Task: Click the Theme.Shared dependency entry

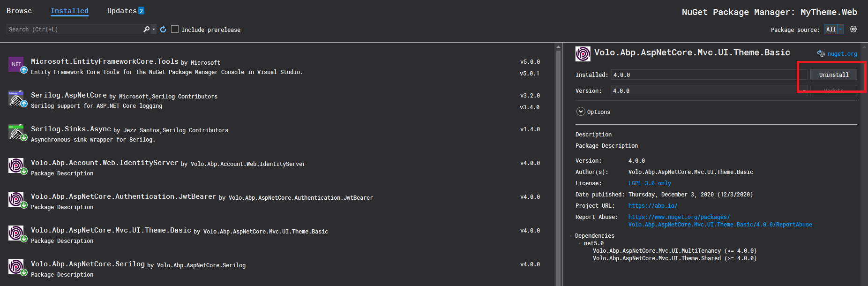Action: point(674,258)
